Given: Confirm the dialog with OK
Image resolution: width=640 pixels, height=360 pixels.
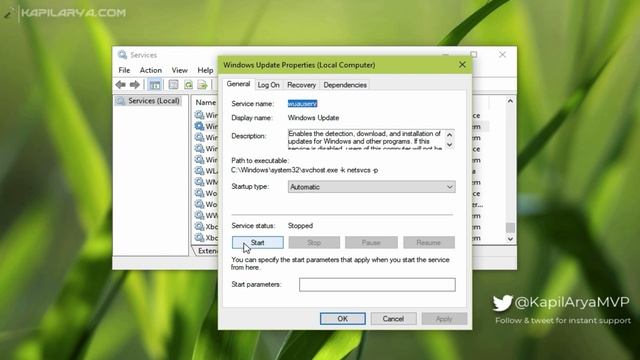Looking at the screenshot, I should coord(342,319).
